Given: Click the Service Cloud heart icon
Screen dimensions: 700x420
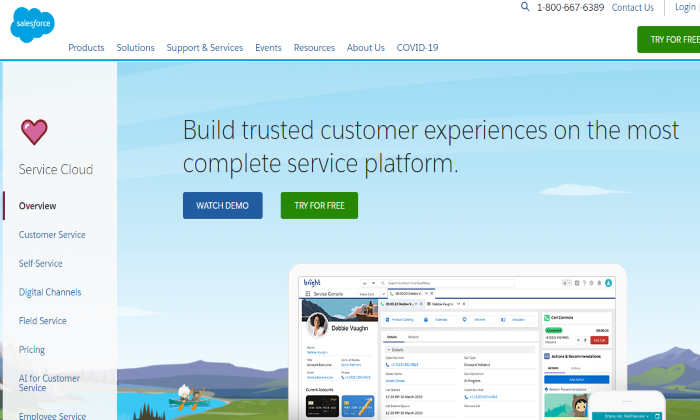Looking at the screenshot, I should pyautogui.click(x=34, y=132).
